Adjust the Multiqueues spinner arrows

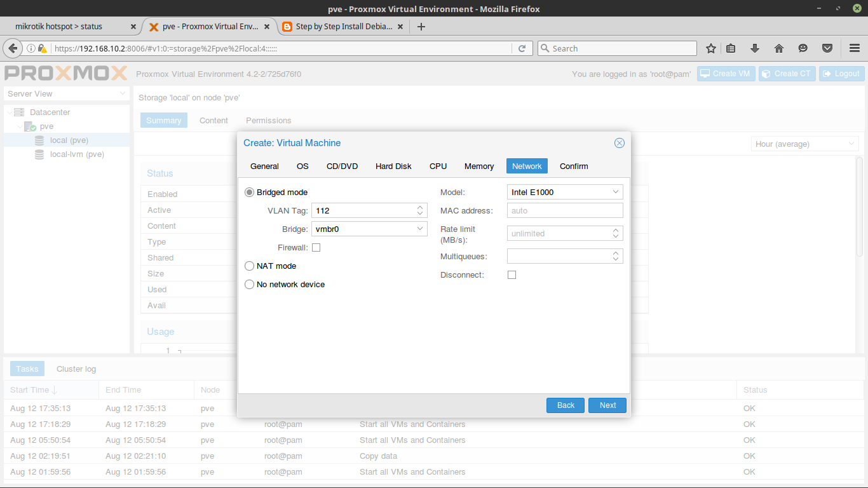click(616, 256)
